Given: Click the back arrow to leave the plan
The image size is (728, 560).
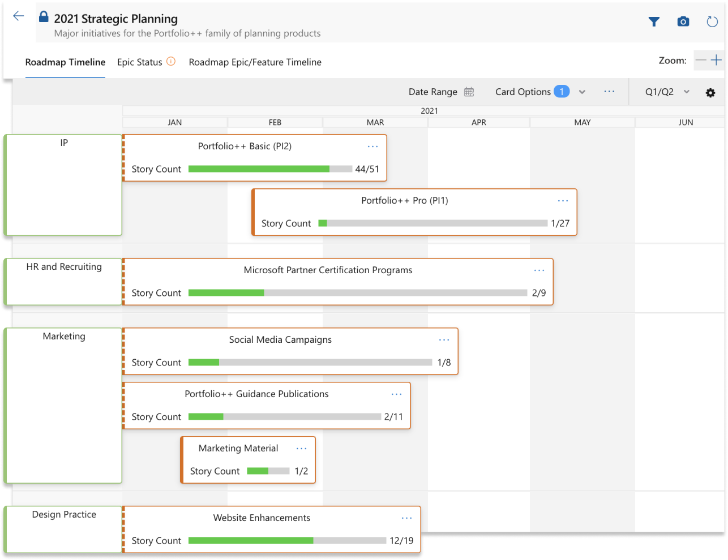Looking at the screenshot, I should [19, 15].
